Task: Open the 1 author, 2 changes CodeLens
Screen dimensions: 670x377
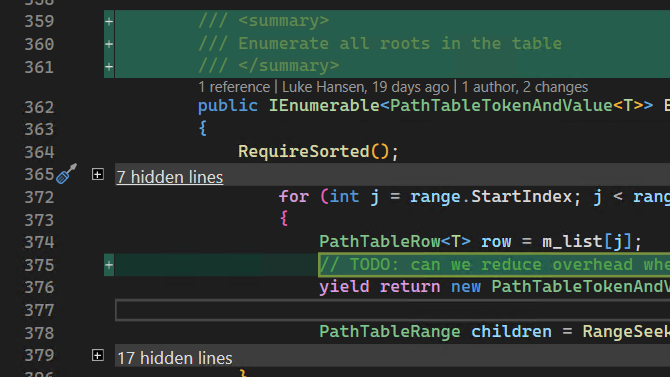Action: 525,87
